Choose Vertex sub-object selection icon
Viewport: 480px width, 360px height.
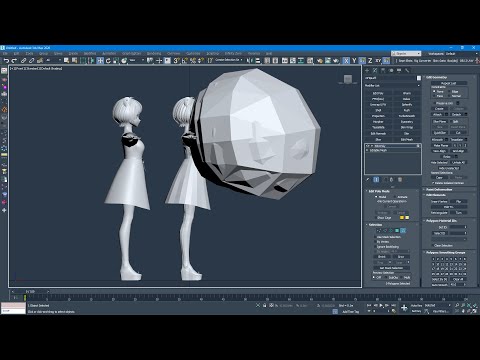379,231
